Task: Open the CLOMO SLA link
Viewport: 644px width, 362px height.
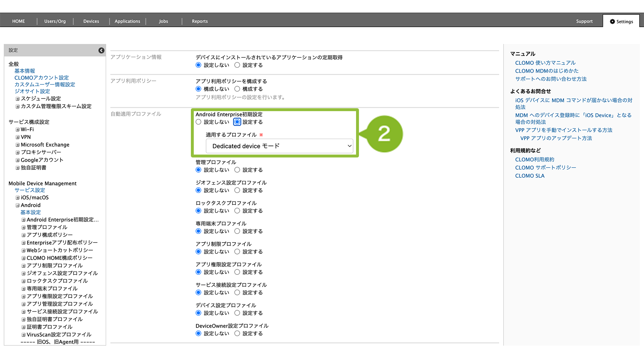Action: [x=530, y=176]
